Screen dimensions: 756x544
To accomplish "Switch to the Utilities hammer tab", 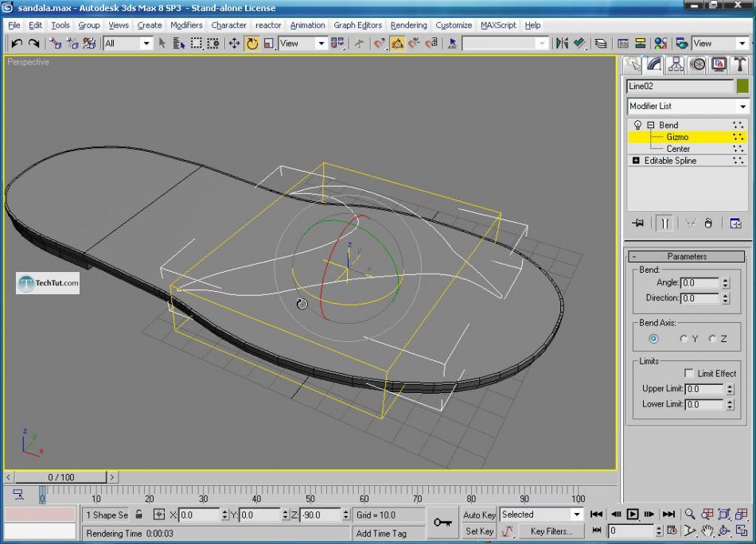I will click(739, 64).
